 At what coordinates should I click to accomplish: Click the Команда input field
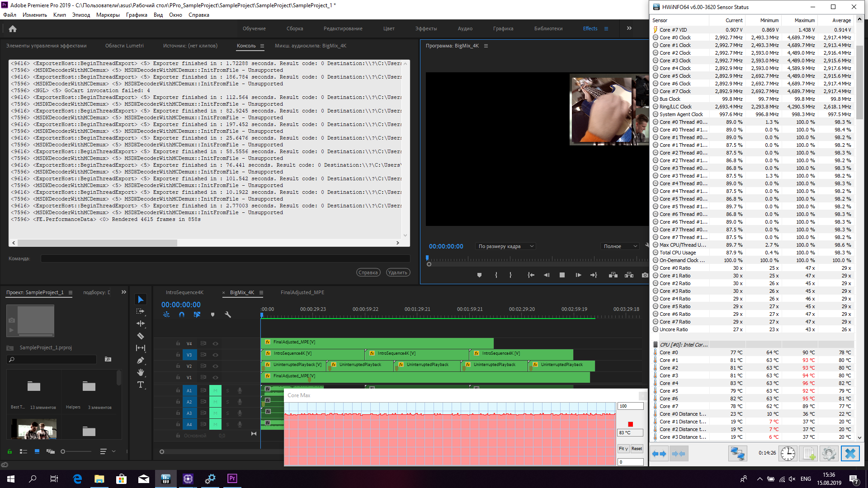pyautogui.click(x=225, y=258)
